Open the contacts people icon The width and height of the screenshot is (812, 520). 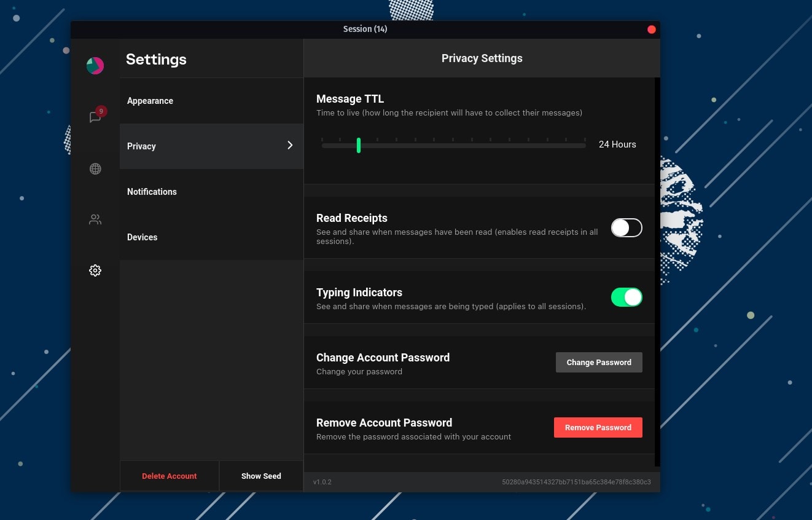point(95,219)
